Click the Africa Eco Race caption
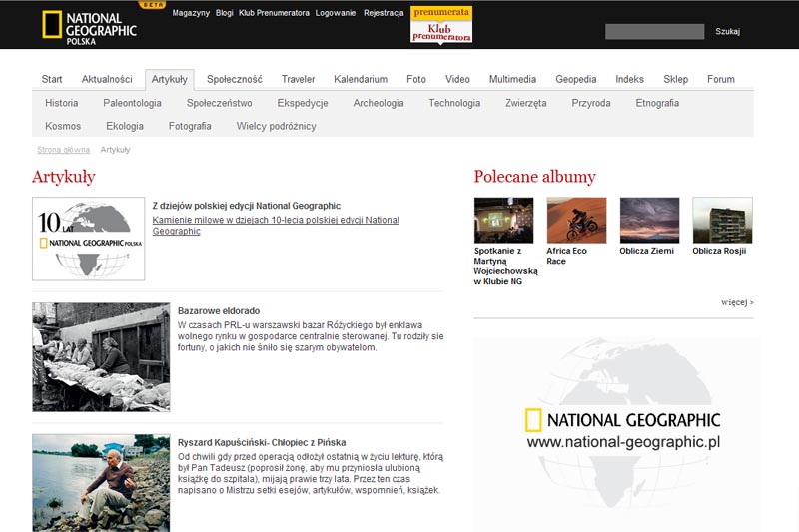 [x=566, y=256]
